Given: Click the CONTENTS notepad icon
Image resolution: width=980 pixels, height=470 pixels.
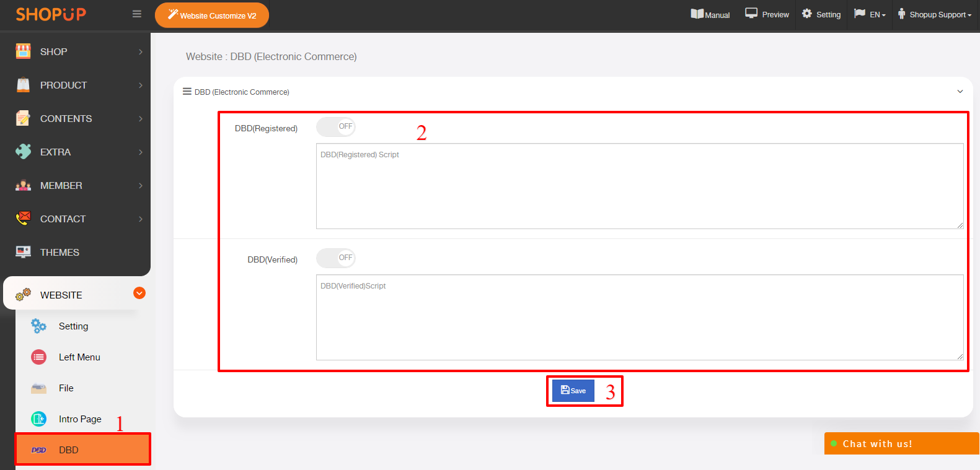Looking at the screenshot, I should click(23, 118).
